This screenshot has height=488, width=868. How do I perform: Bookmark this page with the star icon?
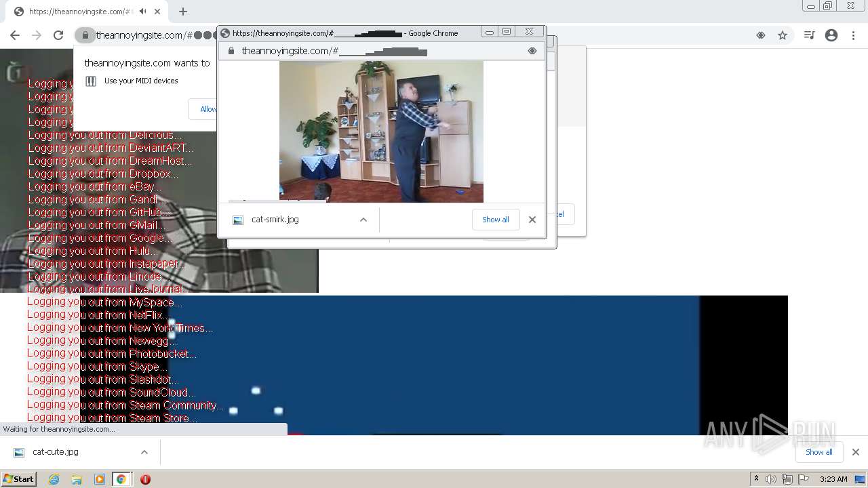(x=783, y=35)
